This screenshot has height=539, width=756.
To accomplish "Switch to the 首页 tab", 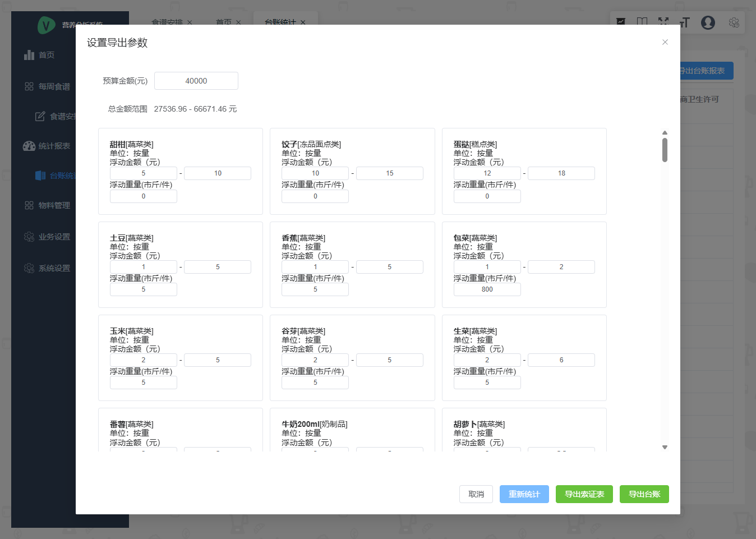I will coord(224,22).
